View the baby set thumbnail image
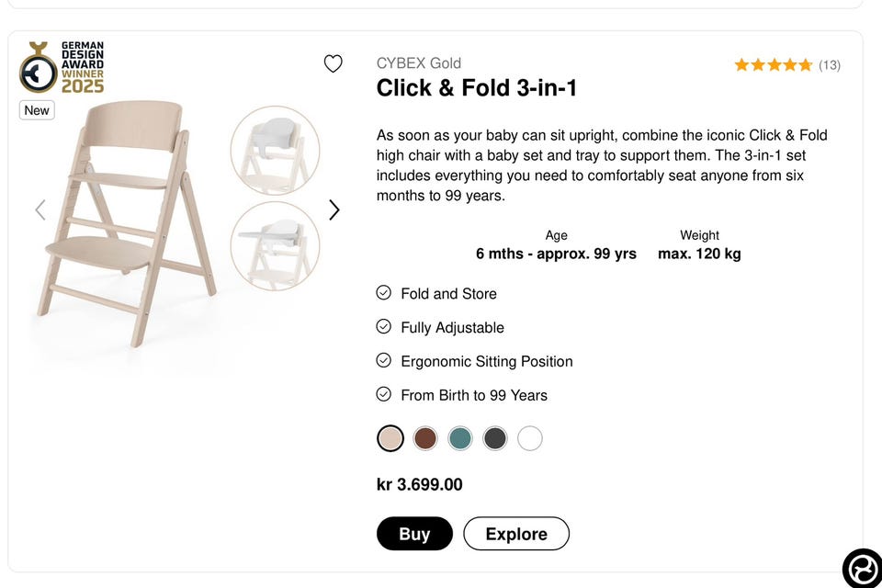Viewport: 882px width, 588px height. pyautogui.click(x=275, y=151)
